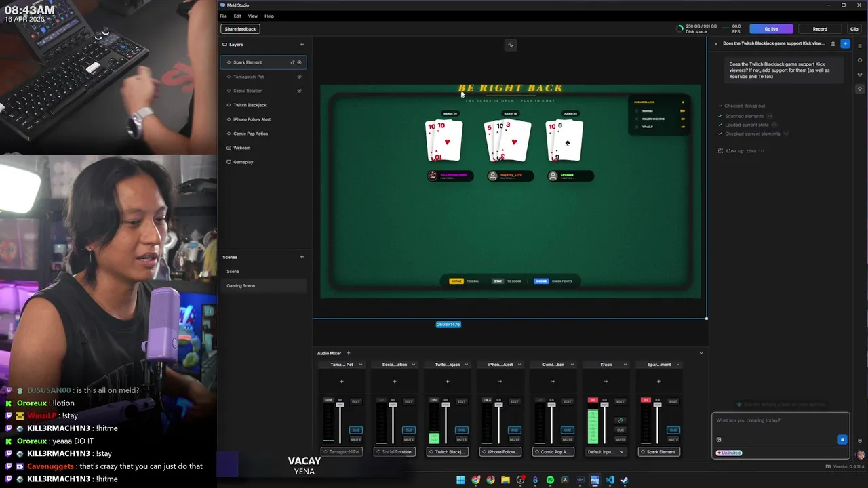The height and width of the screenshot is (488, 868).
Task: Add a new scene with the Scenes plus icon
Action: coord(302,257)
